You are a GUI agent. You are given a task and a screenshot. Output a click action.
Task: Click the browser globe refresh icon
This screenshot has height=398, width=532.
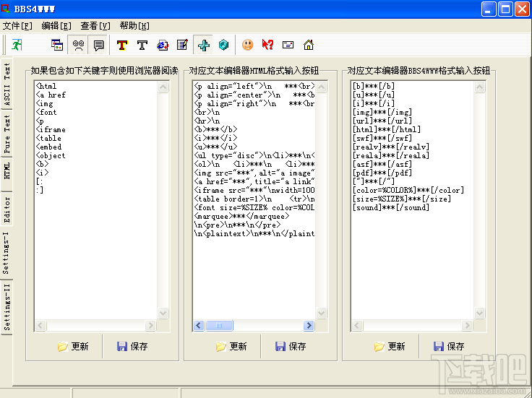coord(163,45)
